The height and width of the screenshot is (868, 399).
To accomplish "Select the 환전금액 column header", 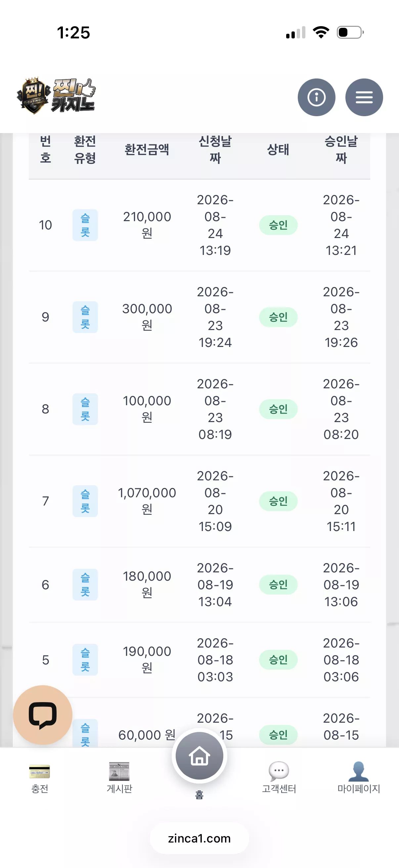I will tap(147, 150).
